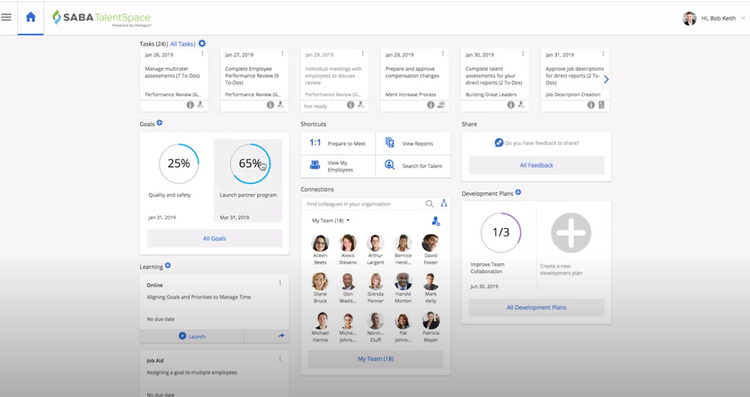Add learning with plus icon

coord(168,265)
